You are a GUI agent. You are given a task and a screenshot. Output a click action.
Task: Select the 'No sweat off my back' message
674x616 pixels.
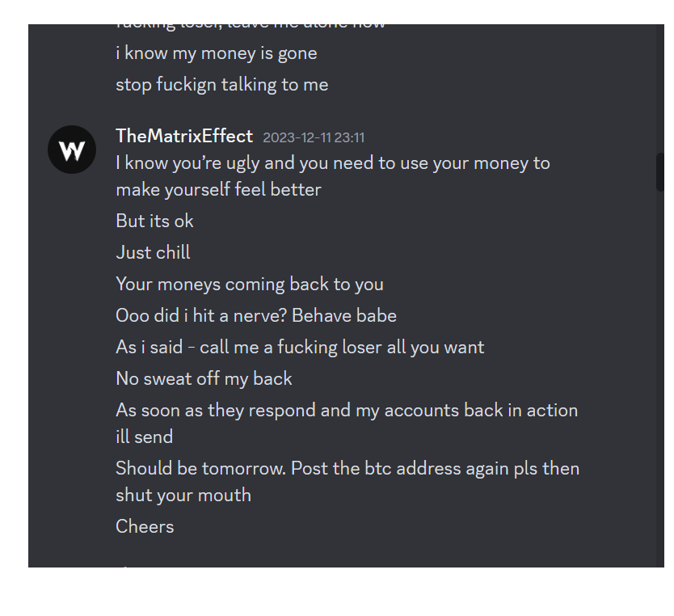click(204, 378)
